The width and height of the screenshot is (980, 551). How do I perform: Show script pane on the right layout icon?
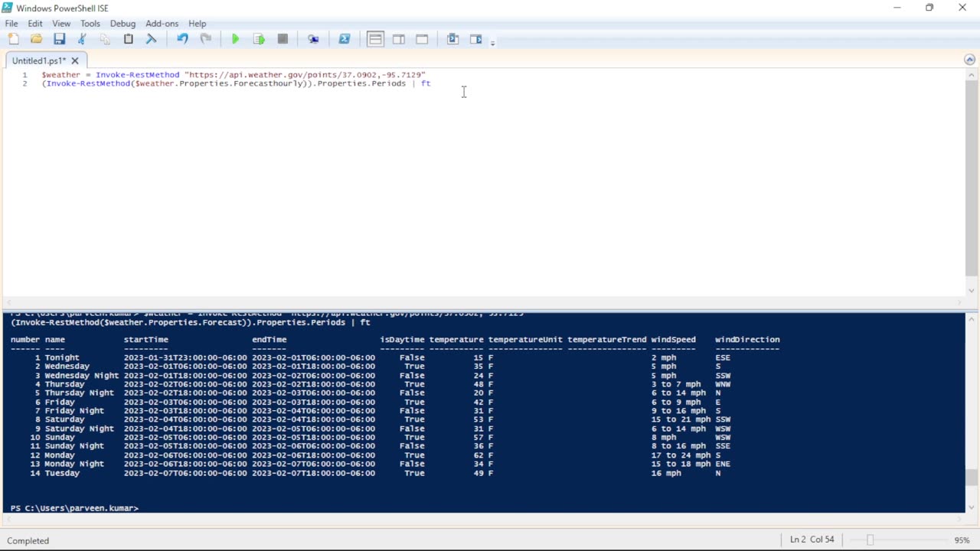[x=399, y=39]
